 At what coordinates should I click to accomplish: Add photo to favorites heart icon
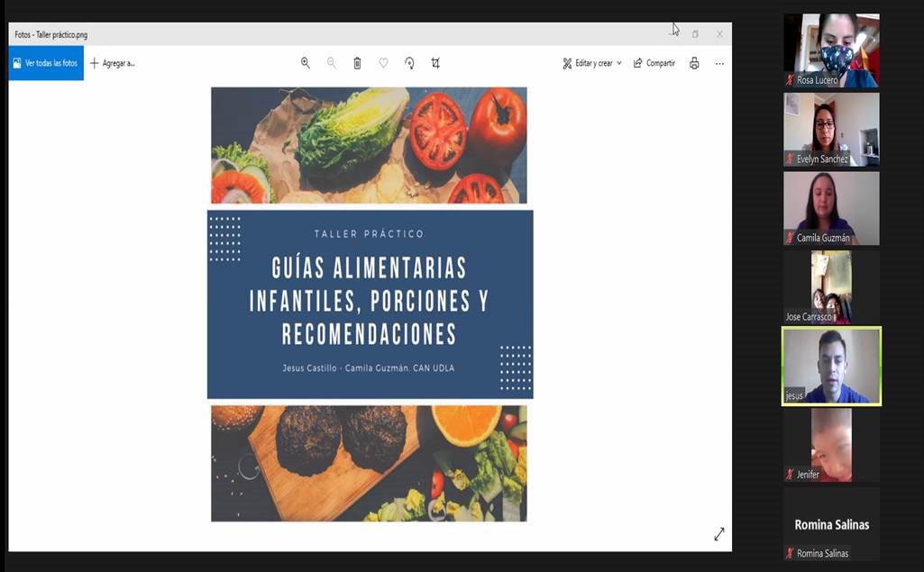383,63
